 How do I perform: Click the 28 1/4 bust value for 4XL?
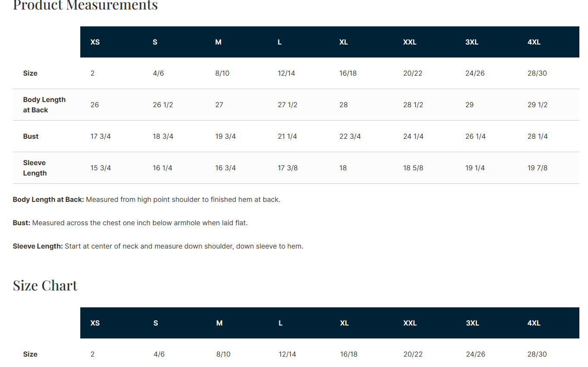click(x=537, y=136)
